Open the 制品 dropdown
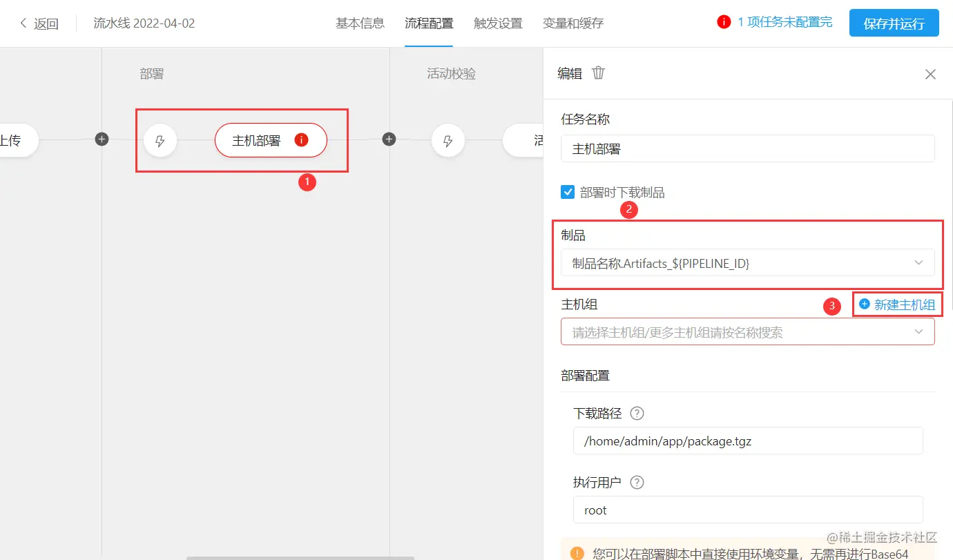Screen dimensions: 953x560 [x=748, y=263]
